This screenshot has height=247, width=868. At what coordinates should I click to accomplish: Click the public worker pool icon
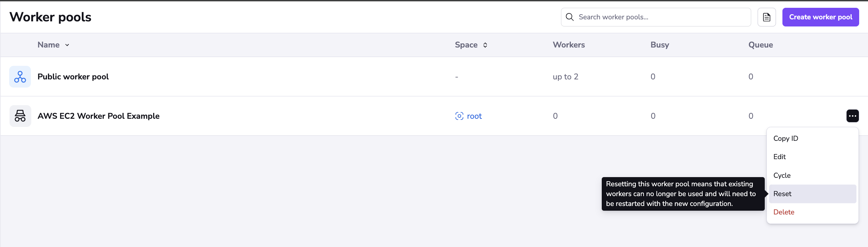20,77
